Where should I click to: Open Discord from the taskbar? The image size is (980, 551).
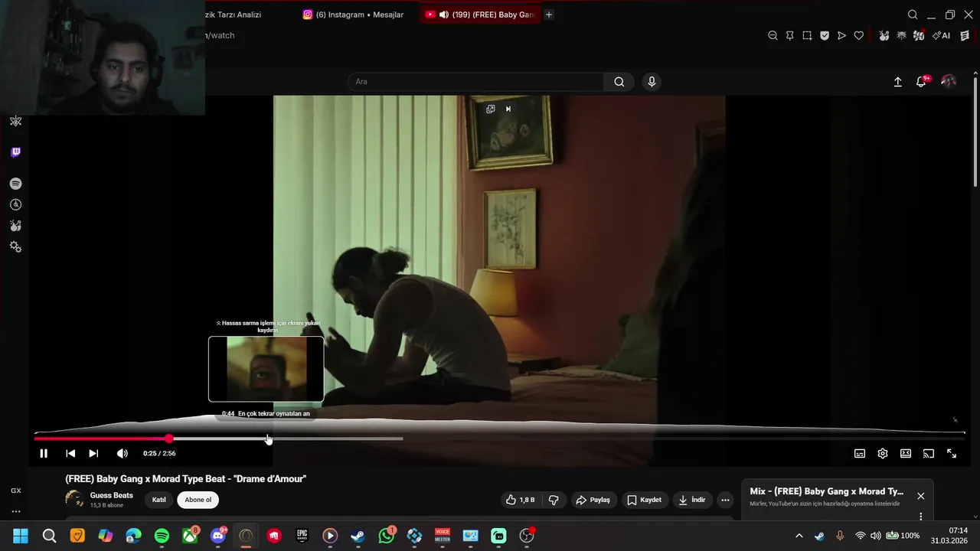coord(218,536)
